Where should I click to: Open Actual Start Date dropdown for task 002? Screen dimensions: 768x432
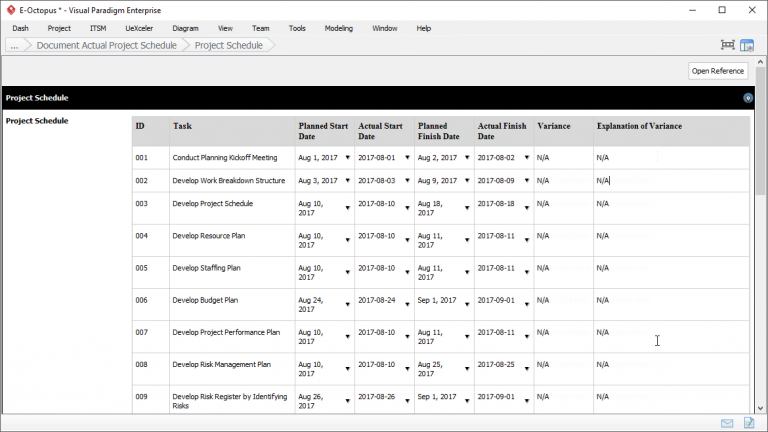click(407, 181)
